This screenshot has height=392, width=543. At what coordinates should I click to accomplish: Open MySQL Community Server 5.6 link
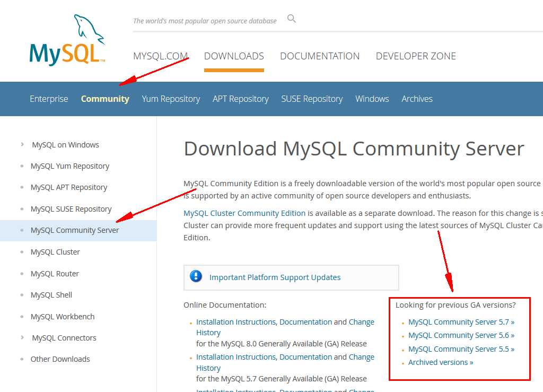click(x=461, y=335)
